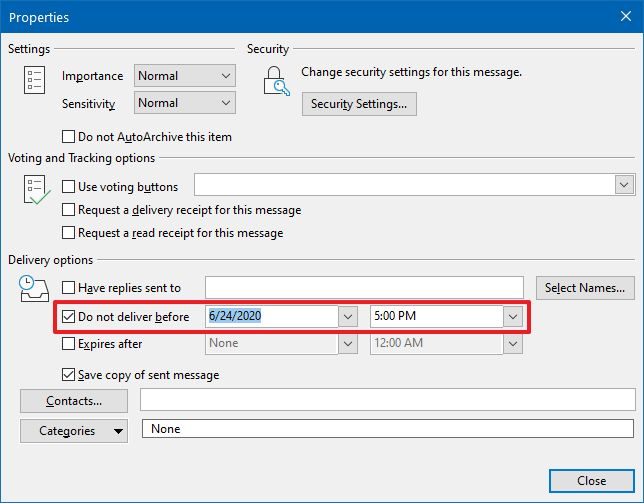Screen dimensions: 644x503
Task: Click the delivery options clock tray icon
Action: [x=33, y=289]
